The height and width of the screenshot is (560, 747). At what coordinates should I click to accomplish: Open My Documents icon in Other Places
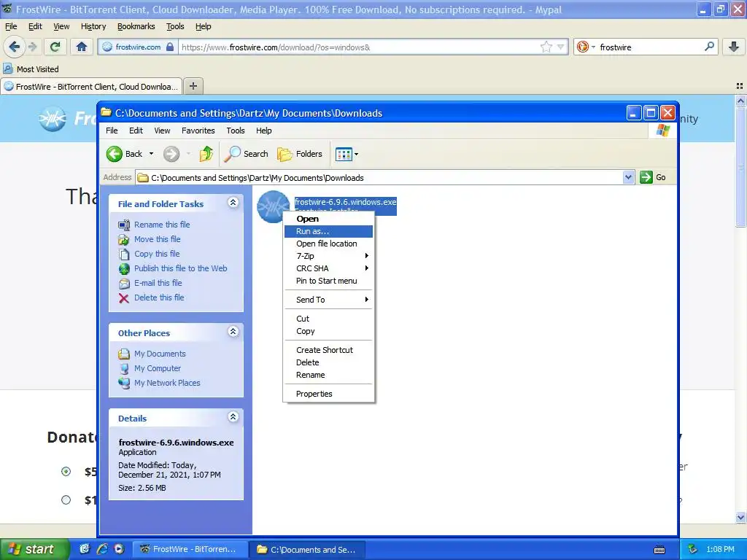click(x=124, y=354)
